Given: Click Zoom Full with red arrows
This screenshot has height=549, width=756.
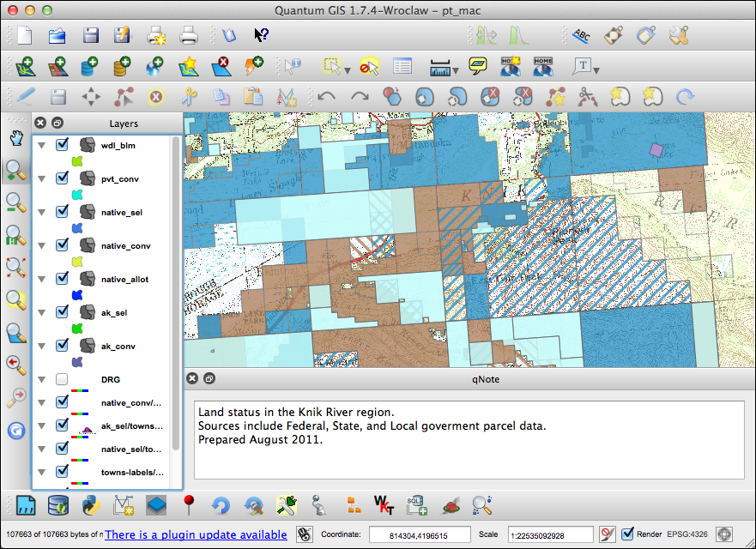Looking at the screenshot, I should click(x=16, y=267).
